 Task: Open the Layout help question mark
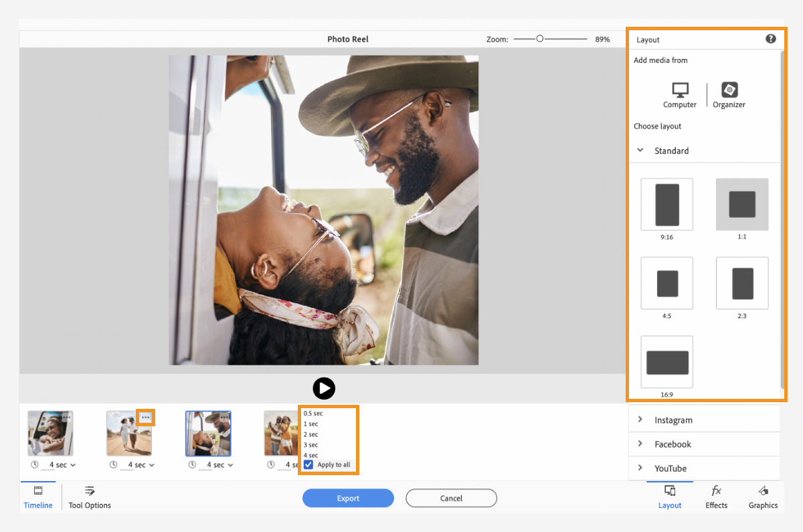click(770, 39)
